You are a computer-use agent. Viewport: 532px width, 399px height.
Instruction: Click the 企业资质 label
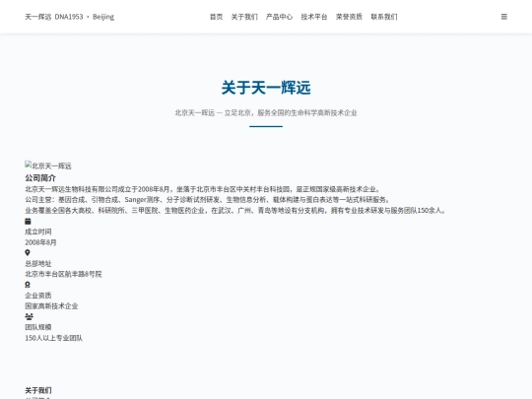(38, 296)
